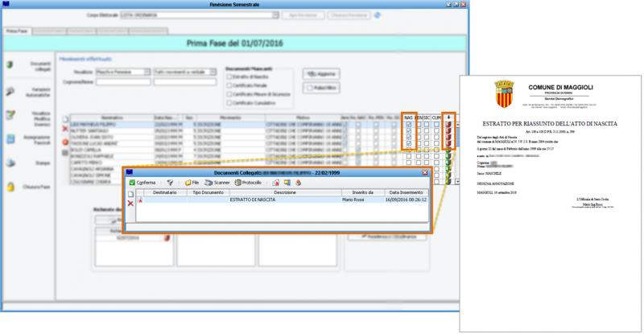Open the Stampe print section
The image size is (644, 334).
coord(10,163)
